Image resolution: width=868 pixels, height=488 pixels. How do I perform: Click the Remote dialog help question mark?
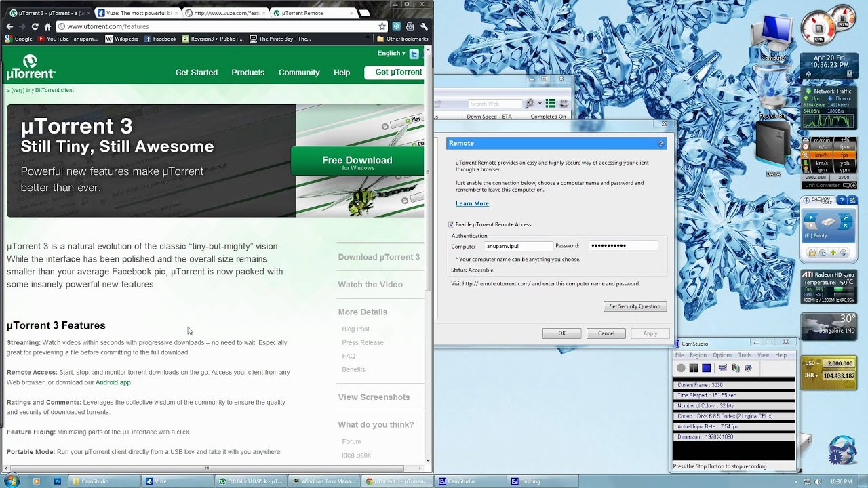[660, 144]
